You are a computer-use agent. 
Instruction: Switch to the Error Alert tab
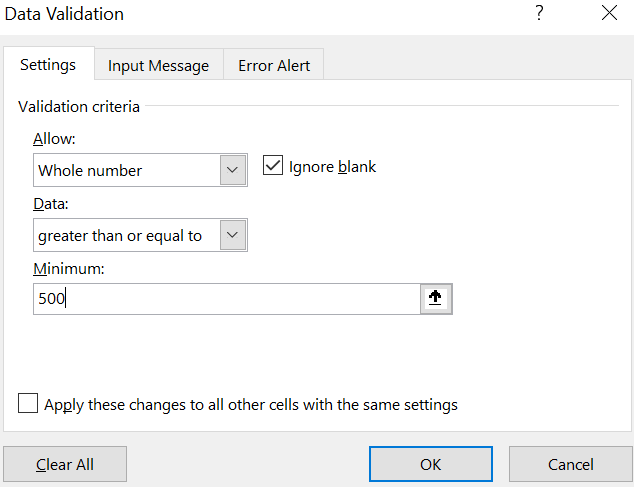(x=274, y=65)
